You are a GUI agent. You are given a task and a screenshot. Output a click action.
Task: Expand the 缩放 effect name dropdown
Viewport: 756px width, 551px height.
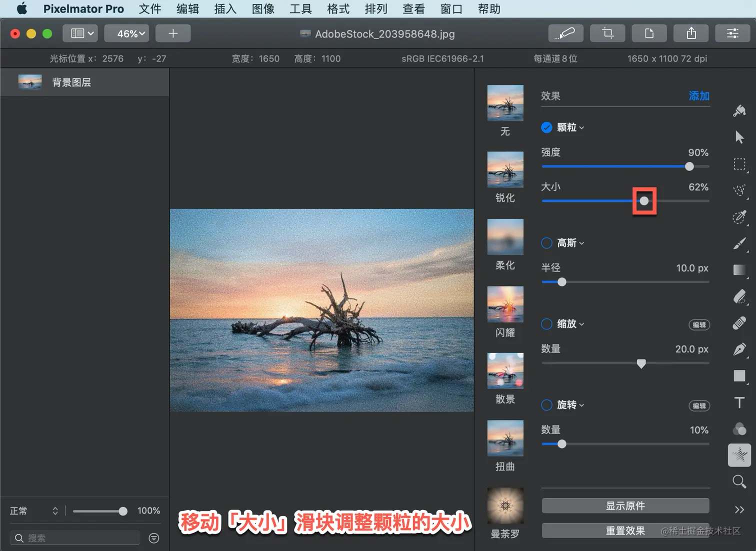coord(570,324)
